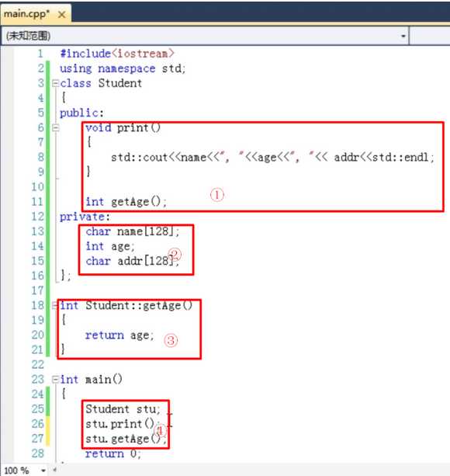Screen dimensions: 450x476
Task: Click the 'private:' keyword
Action: (x=85, y=217)
